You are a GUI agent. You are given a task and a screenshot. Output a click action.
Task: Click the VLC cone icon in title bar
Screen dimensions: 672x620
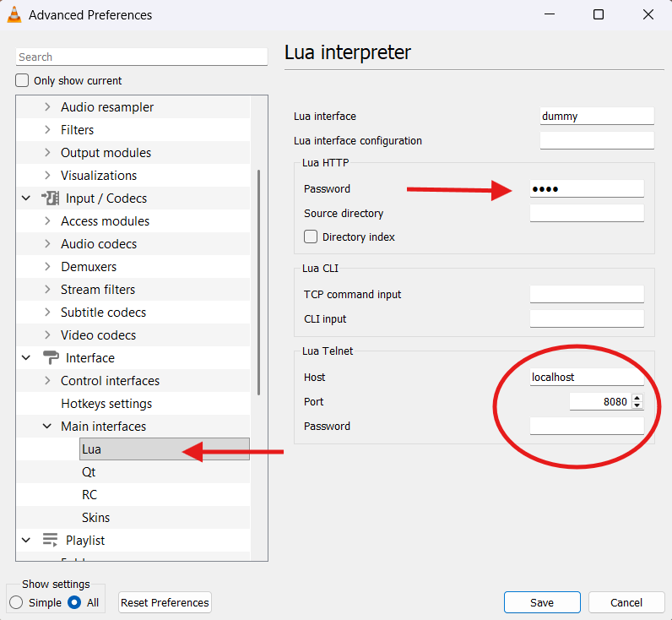[14, 14]
